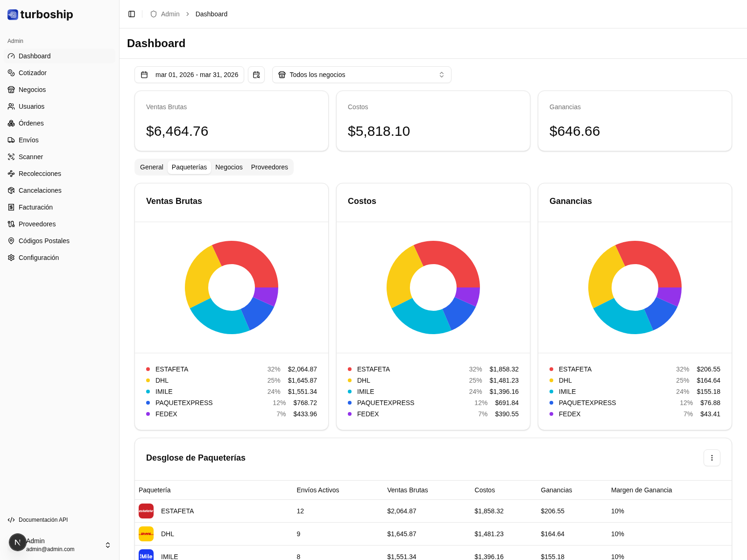Open Códigos Postales from sidebar
The width and height of the screenshot is (747, 560).
pos(44,241)
